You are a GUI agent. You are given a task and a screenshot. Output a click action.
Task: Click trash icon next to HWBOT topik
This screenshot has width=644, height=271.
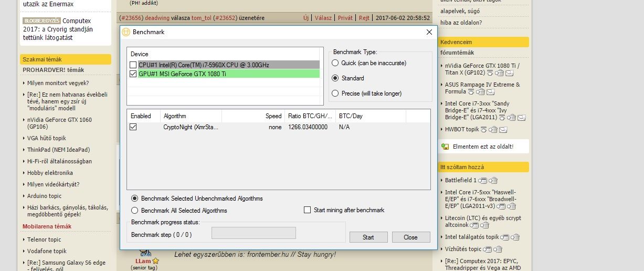[493, 130]
